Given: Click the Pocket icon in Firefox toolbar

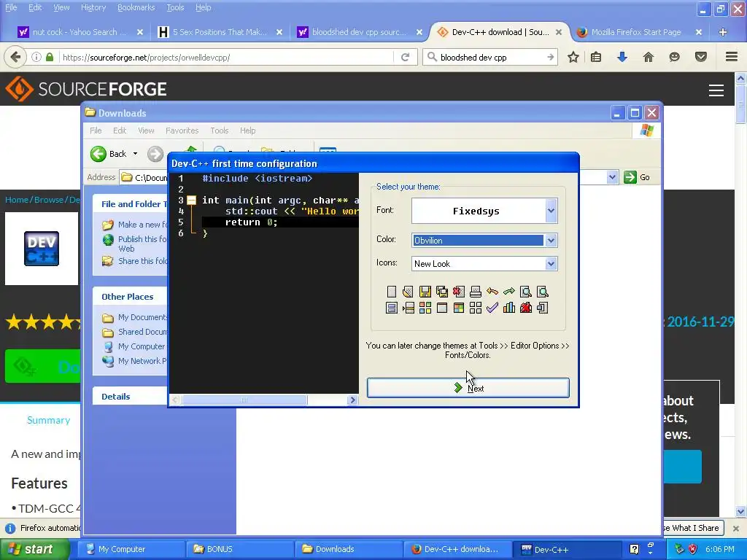Looking at the screenshot, I should point(701,57).
